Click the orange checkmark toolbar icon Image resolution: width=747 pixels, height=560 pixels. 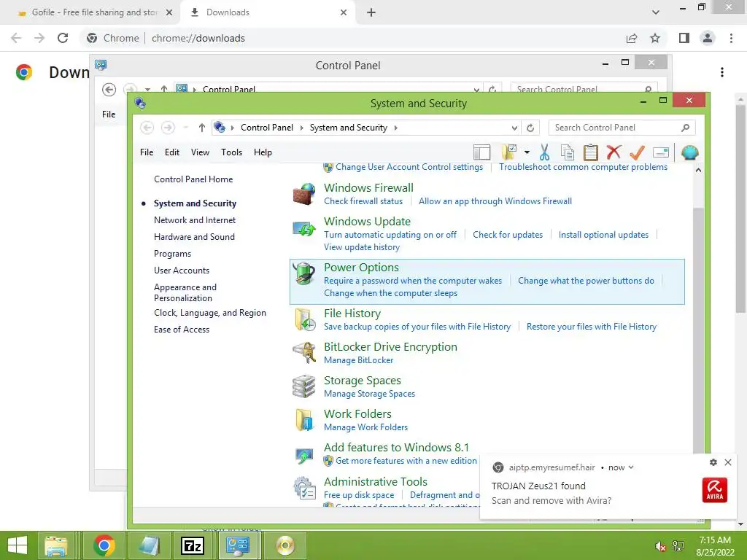637,152
